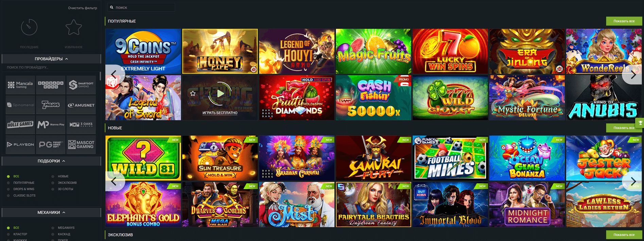Open favorites via the star icon
This screenshot has height=241, width=644.
73,27
